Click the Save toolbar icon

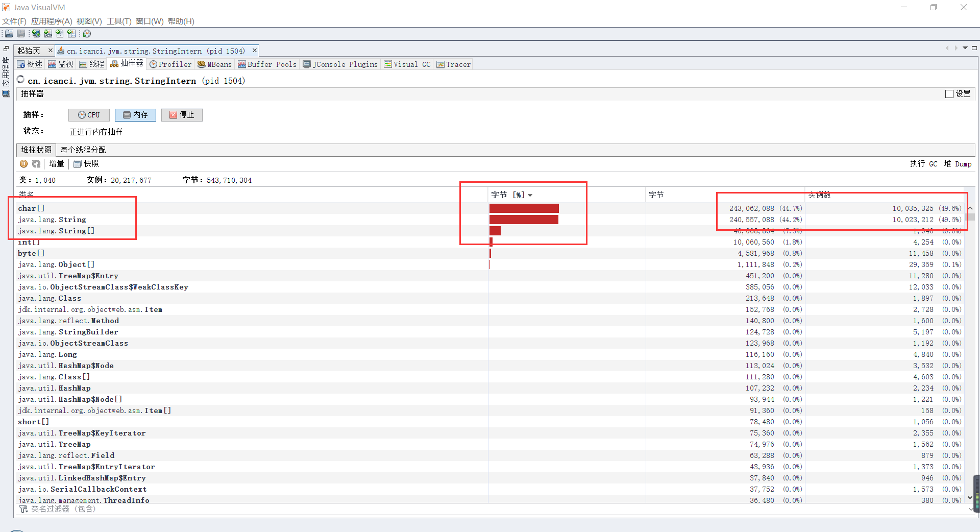tap(21, 34)
